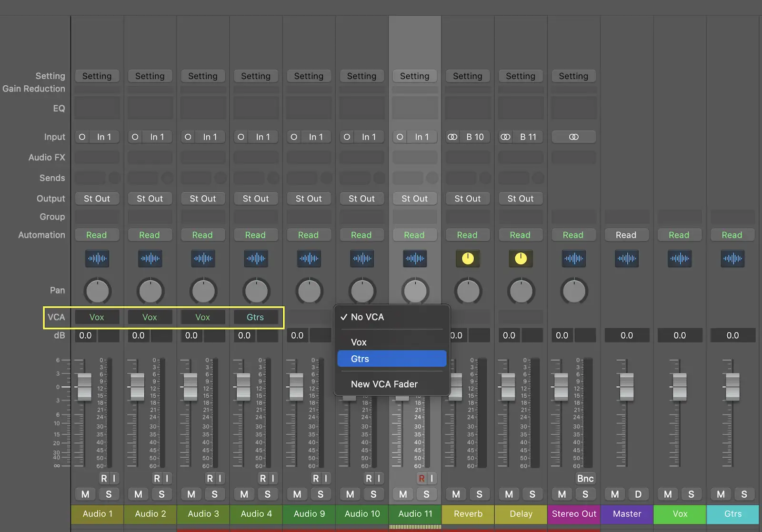Mute the Audio 1 channel
The width and height of the screenshot is (762, 532).
point(85,494)
